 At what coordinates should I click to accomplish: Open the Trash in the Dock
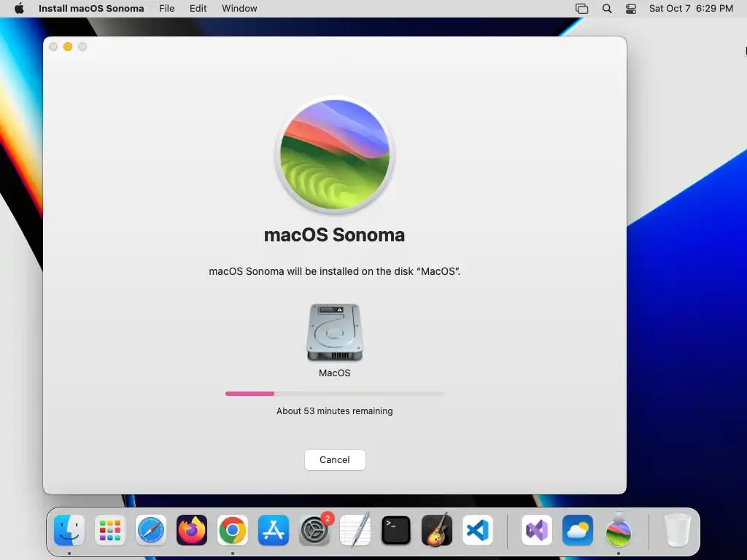point(677,530)
